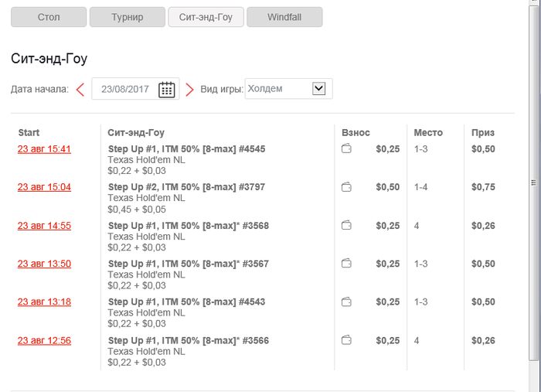This screenshot has width=541, height=392.
Task: Click wallet icon for Step Up #2 #3797
Action: coord(347,187)
